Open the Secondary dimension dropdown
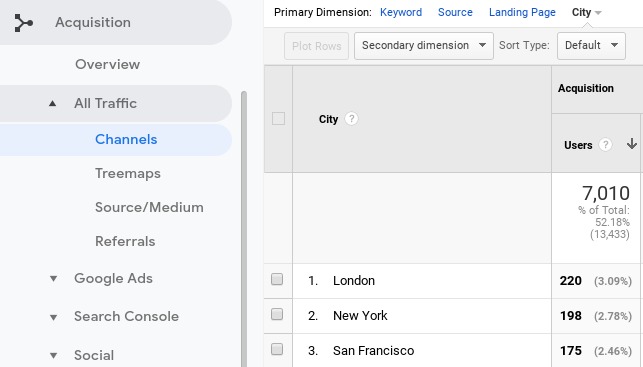Screen dimensions: 643x367 [x=424, y=46]
